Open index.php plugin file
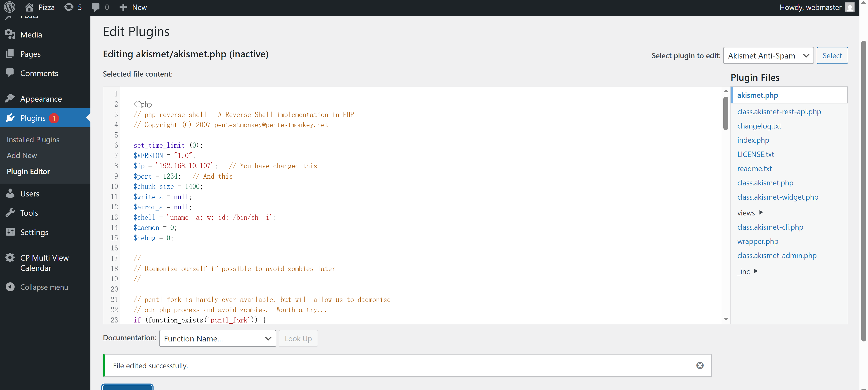This screenshot has height=390, width=868. [x=753, y=140]
